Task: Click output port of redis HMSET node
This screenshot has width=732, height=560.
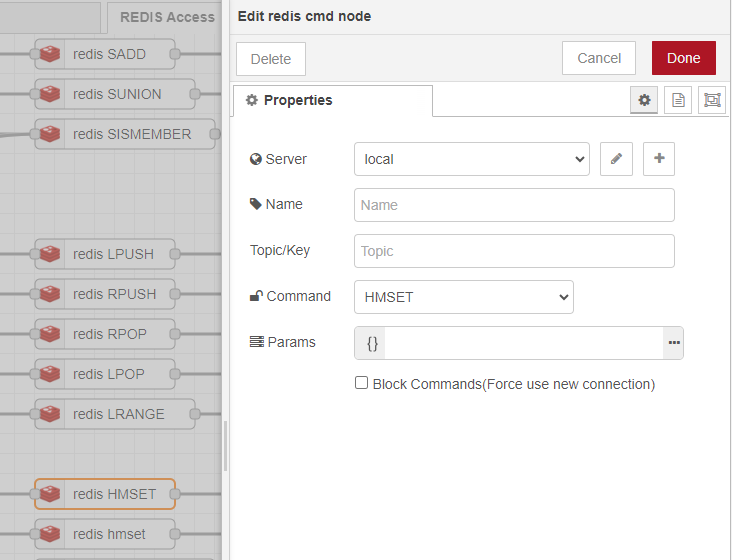Action: [x=175, y=494]
